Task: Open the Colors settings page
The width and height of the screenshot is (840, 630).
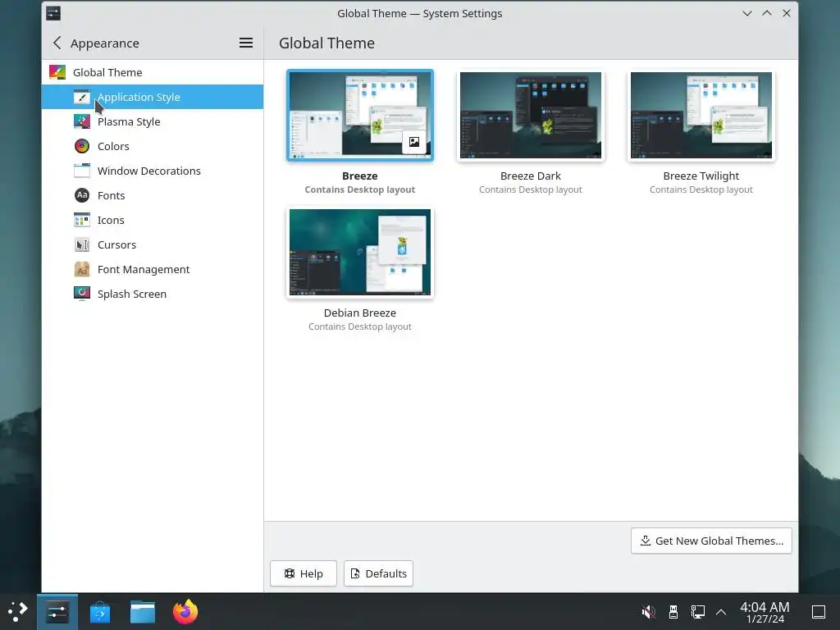Action: tap(152, 146)
